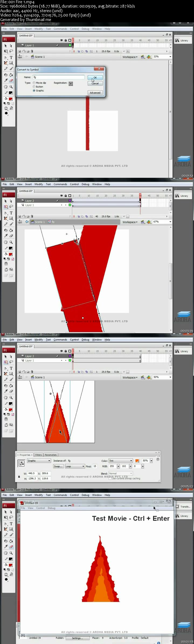The width and height of the screenshot is (194, 644).
Task: Select the Ink Bottle tool in the Properties panel frame
Action: (6, 386)
